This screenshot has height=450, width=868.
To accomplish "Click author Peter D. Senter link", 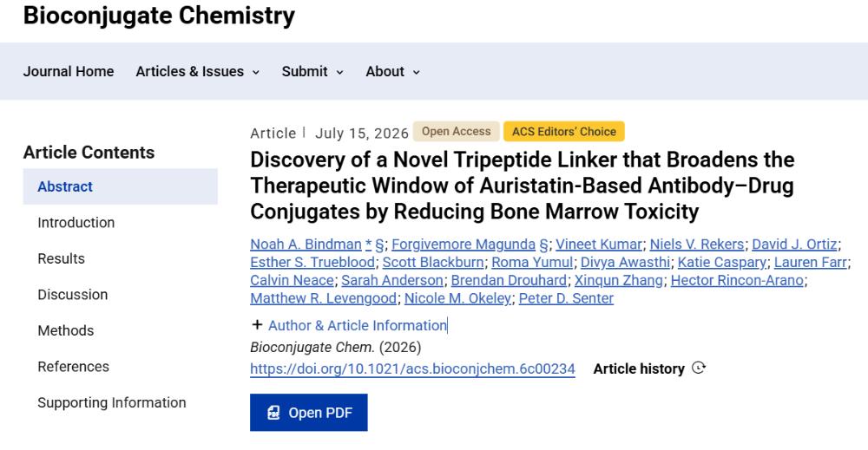I will pos(566,298).
